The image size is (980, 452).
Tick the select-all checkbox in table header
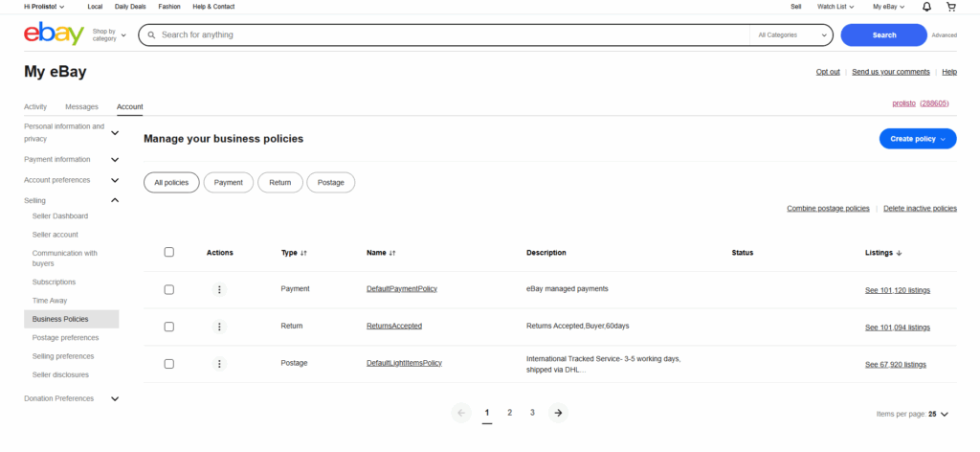(168, 252)
